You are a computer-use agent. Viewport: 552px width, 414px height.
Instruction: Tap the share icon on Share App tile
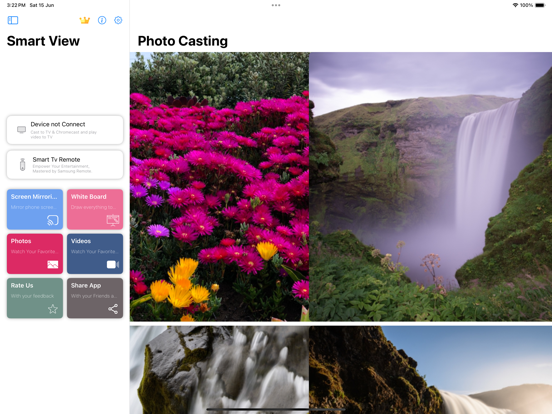point(113,309)
